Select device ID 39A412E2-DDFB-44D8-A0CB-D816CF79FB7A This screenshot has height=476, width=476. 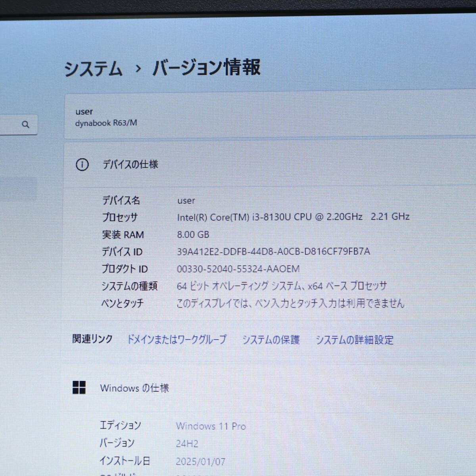click(273, 251)
